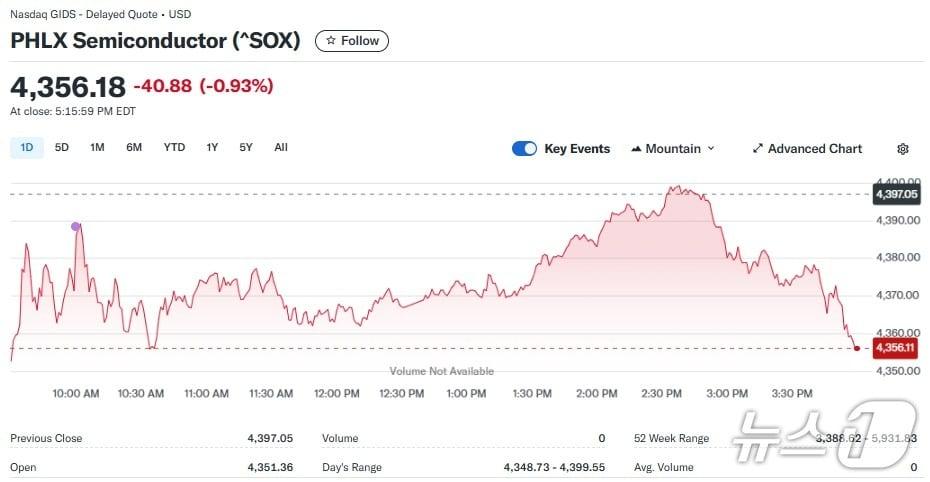Switch chart to YTD range
The width and height of the screenshot is (930, 482).
174,148
